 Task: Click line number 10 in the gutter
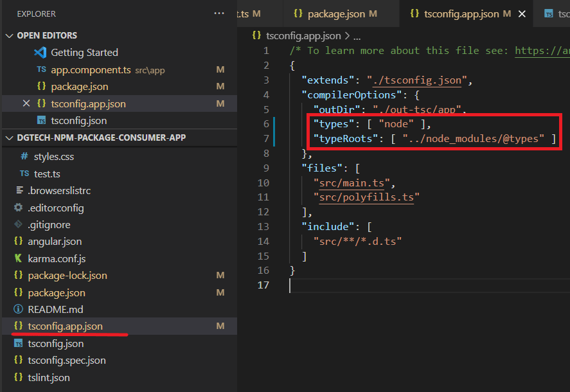pos(263,183)
